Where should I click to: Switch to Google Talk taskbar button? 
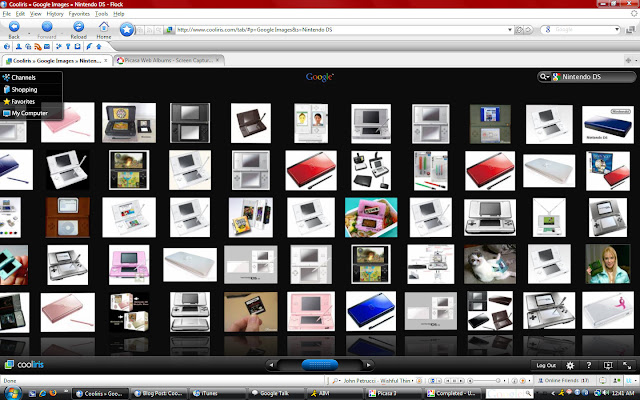(x=276, y=393)
